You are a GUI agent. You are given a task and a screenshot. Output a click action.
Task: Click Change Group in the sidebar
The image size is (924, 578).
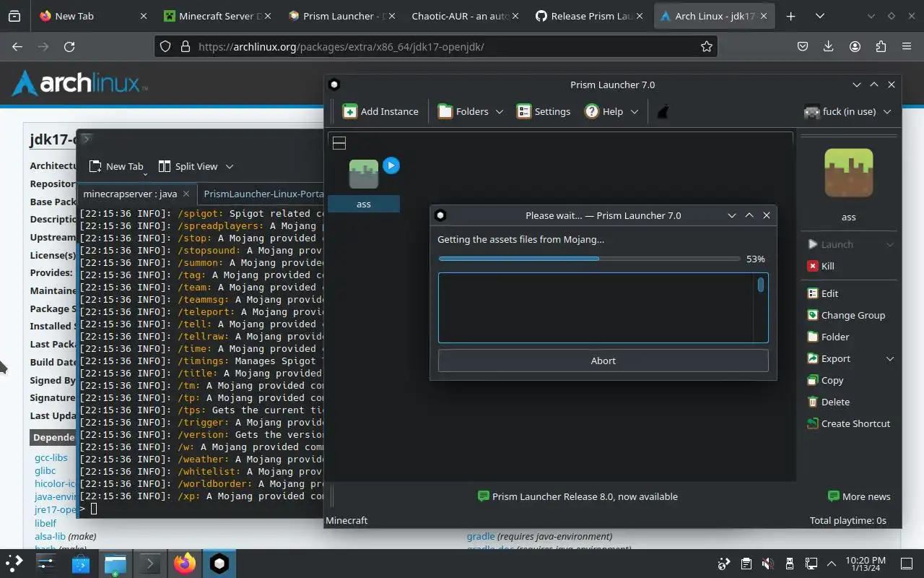point(846,315)
